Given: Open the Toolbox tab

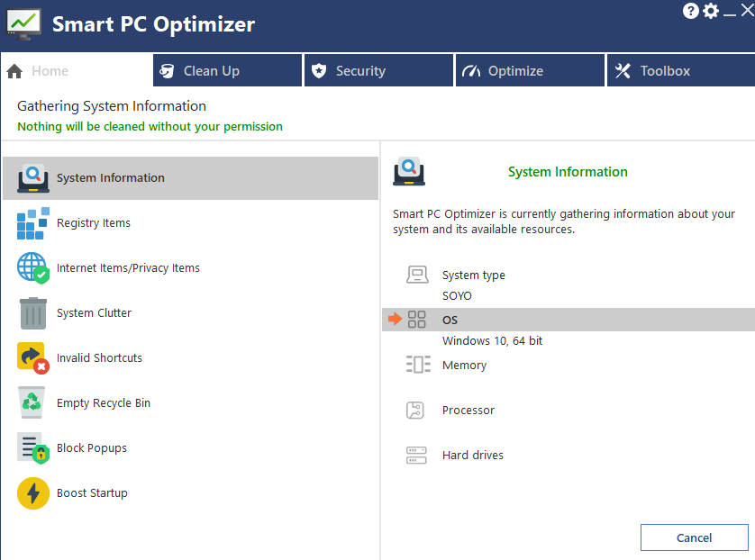Looking at the screenshot, I should click(x=681, y=71).
